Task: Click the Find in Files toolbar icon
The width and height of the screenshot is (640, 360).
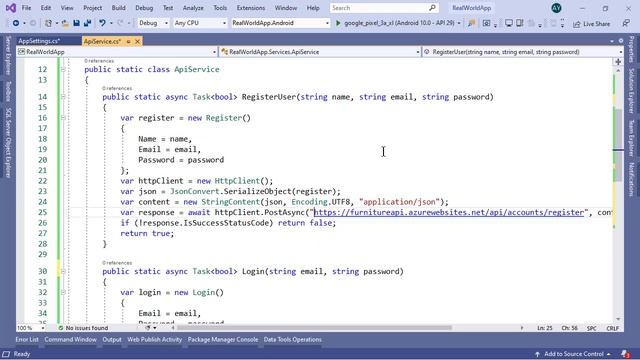Action: 471,23
